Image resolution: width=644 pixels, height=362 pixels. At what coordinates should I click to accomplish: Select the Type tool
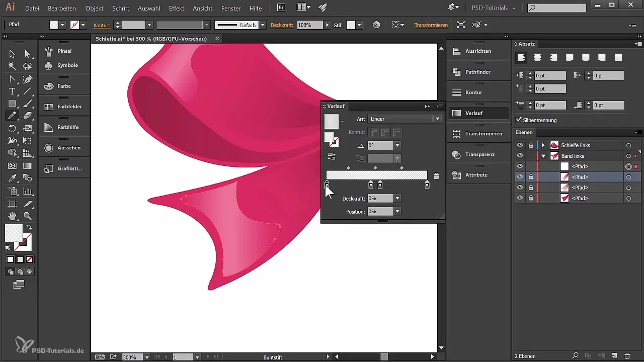(12, 92)
